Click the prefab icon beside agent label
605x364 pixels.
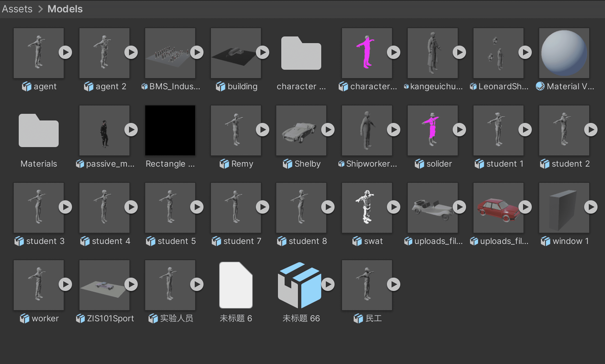pos(27,87)
